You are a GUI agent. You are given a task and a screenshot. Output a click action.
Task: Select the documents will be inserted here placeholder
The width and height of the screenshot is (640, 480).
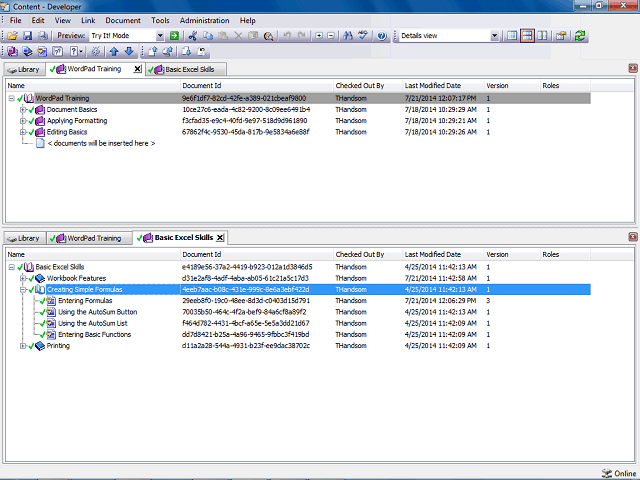click(x=101, y=144)
